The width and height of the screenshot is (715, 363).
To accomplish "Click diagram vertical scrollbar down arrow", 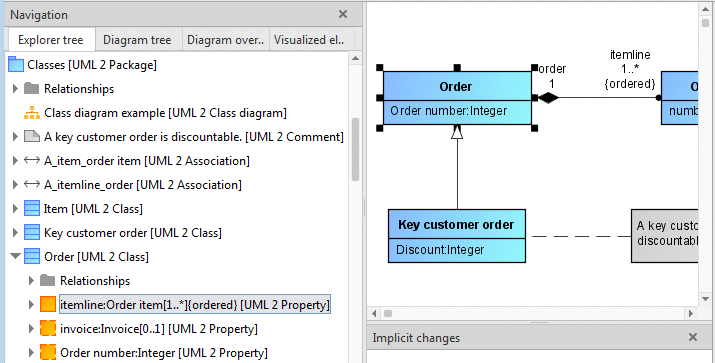I will 705,299.
